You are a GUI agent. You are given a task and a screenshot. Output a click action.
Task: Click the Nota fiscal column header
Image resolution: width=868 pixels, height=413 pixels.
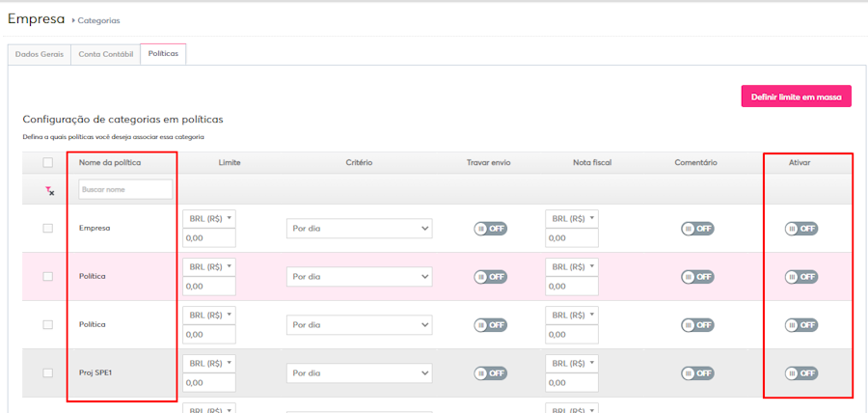coord(592,163)
